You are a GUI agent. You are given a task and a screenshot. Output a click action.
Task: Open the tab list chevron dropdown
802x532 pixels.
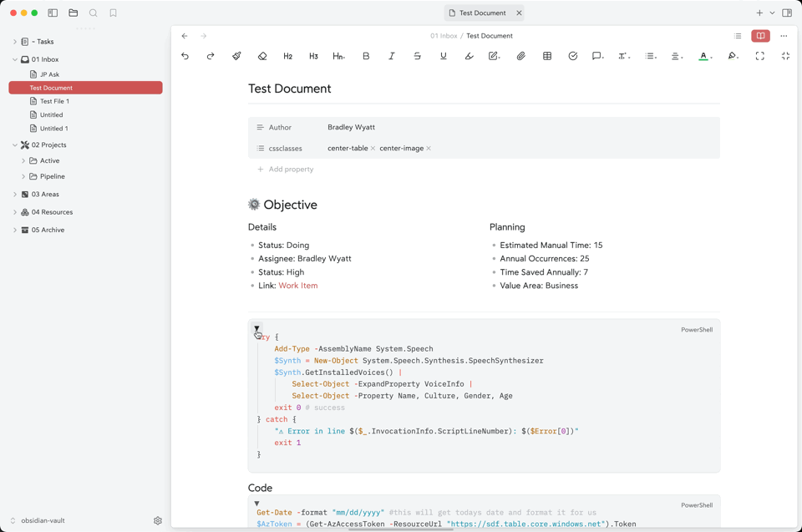[772, 13]
